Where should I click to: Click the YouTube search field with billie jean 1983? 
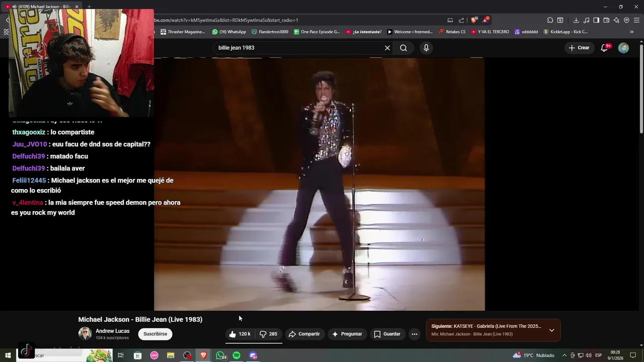pyautogui.click(x=299, y=48)
